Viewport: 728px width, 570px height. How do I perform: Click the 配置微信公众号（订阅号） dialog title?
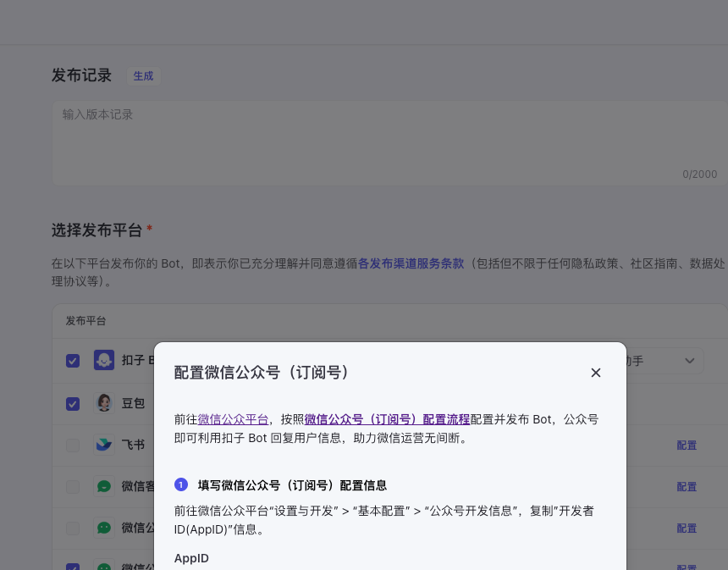[262, 373]
